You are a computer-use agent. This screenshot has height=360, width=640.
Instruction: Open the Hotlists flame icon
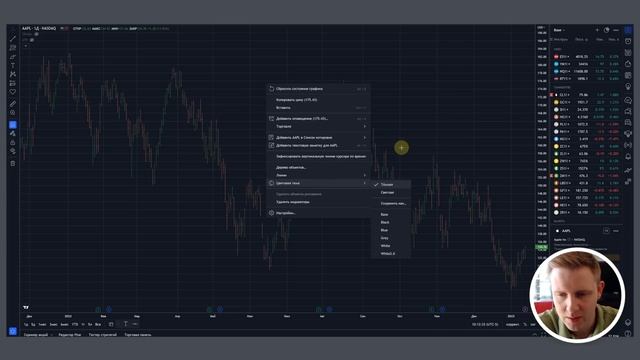tap(628, 64)
